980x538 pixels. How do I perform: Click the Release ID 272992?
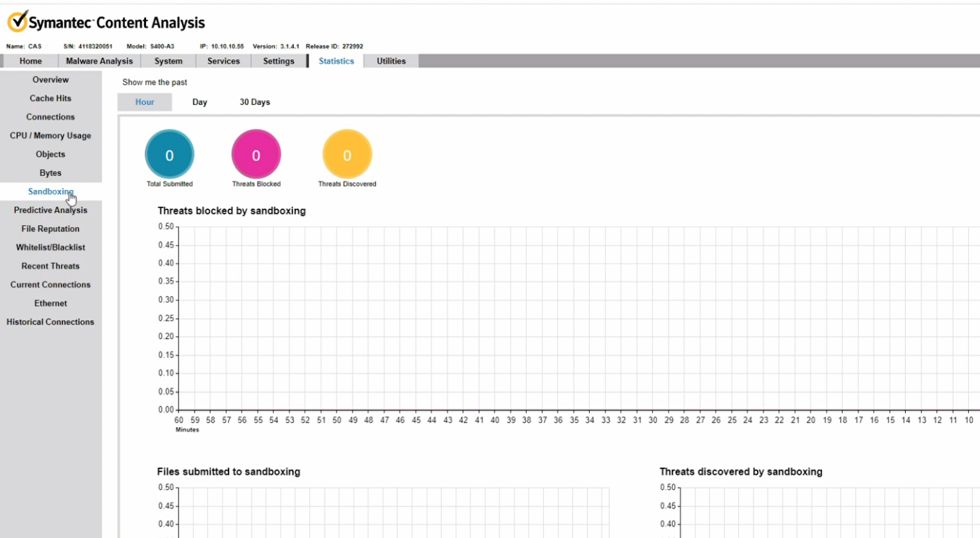(353, 46)
